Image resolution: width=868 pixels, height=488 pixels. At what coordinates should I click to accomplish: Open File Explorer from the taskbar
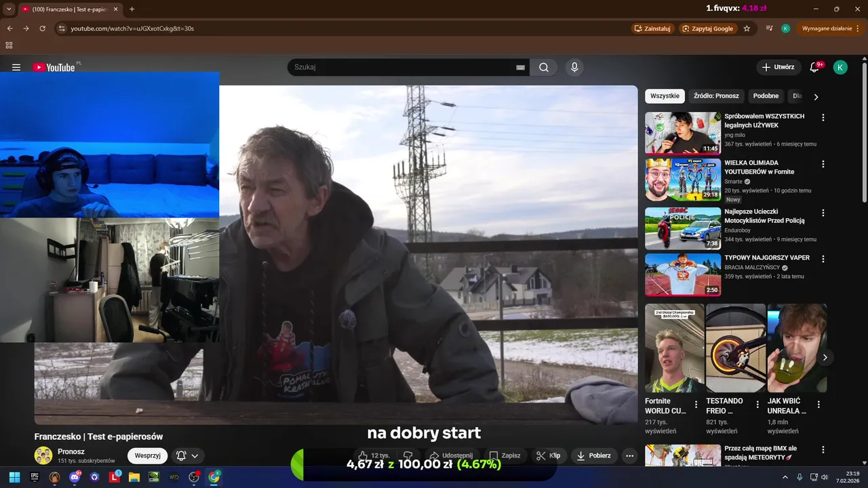[134, 477]
